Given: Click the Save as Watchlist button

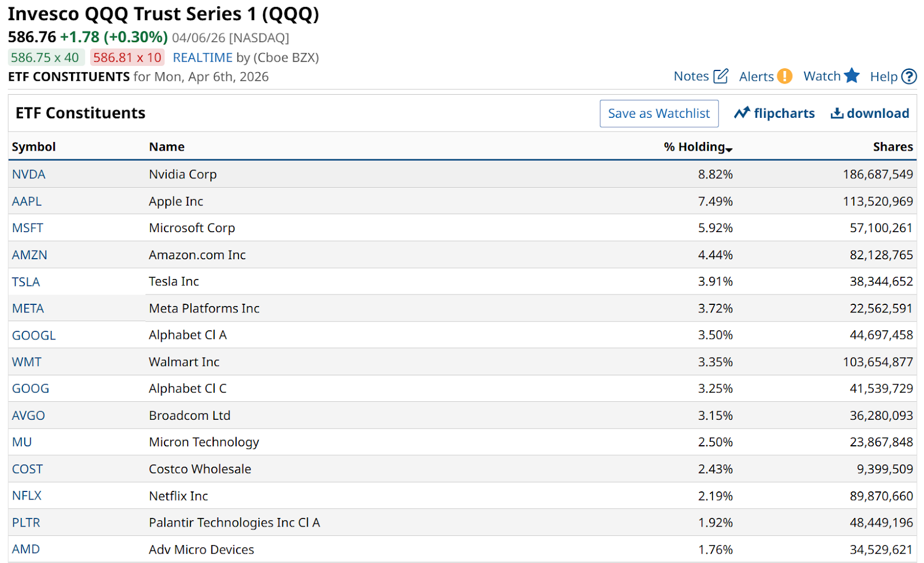Looking at the screenshot, I should 659,113.
